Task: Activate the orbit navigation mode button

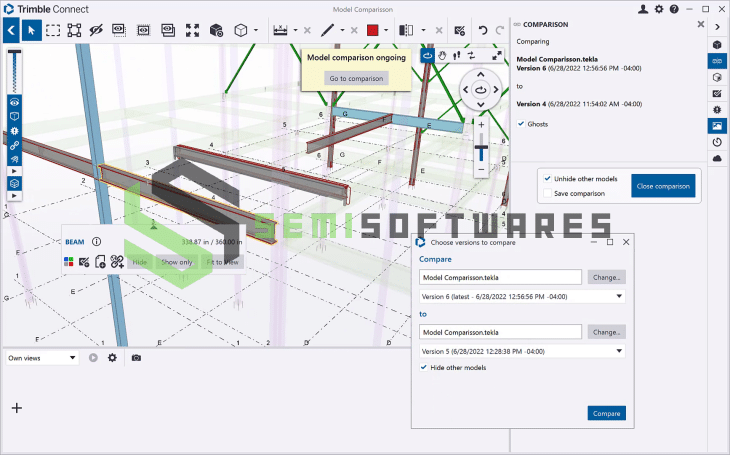Action: pyautogui.click(x=427, y=56)
